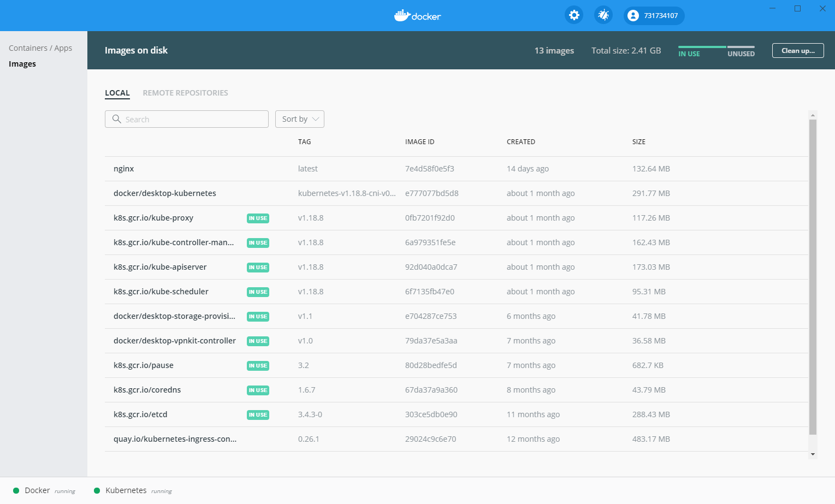Click the 731734107 account button
This screenshot has height=504, width=835.
pyautogui.click(x=654, y=15)
